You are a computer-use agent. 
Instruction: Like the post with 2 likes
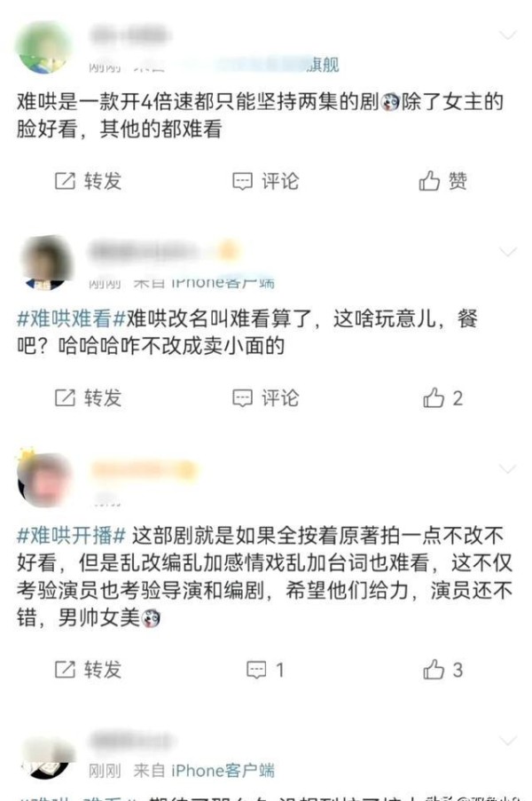[x=442, y=397]
